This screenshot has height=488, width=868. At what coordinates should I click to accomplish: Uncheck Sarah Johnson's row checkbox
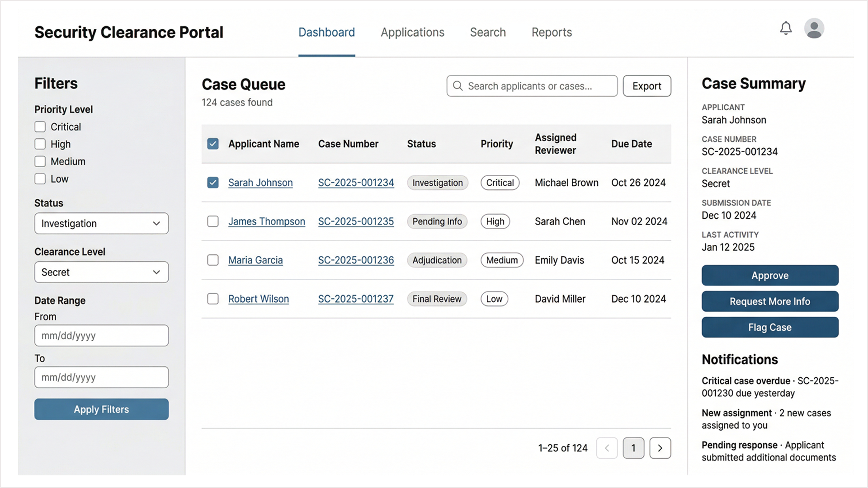(213, 183)
